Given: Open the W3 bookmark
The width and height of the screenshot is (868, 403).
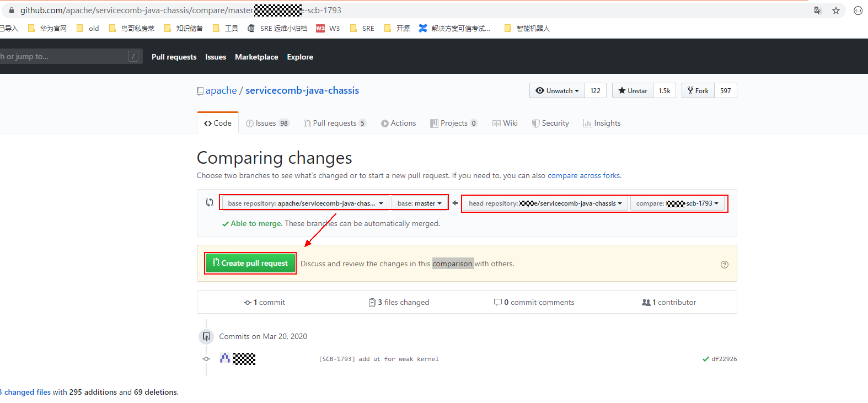Looking at the screenshot, I should pos(328,28).
